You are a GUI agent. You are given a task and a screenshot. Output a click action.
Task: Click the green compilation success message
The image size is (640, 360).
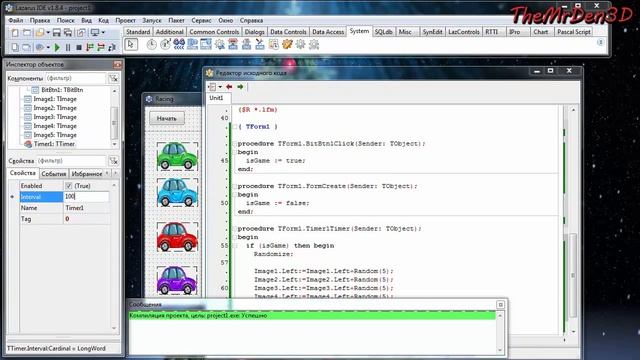click(x=312, y=316)
